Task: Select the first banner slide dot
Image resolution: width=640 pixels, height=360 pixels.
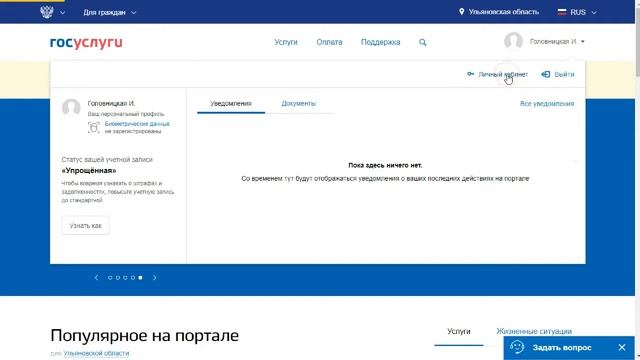Action: (110, 278)
